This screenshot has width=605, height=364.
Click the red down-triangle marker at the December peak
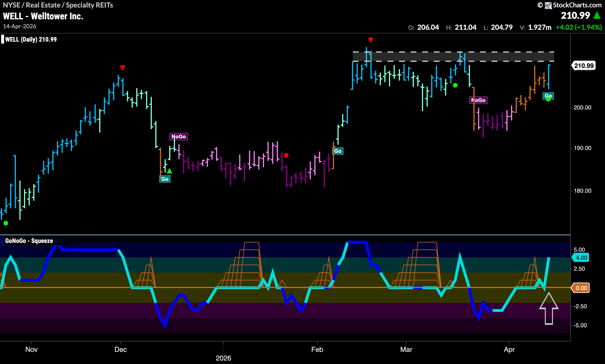click(x=123, y=68)
